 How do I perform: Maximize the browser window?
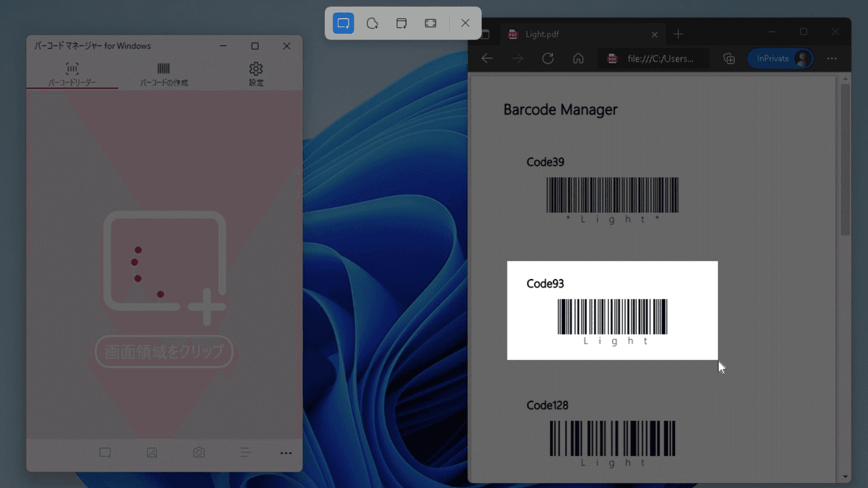coord(803,32)
